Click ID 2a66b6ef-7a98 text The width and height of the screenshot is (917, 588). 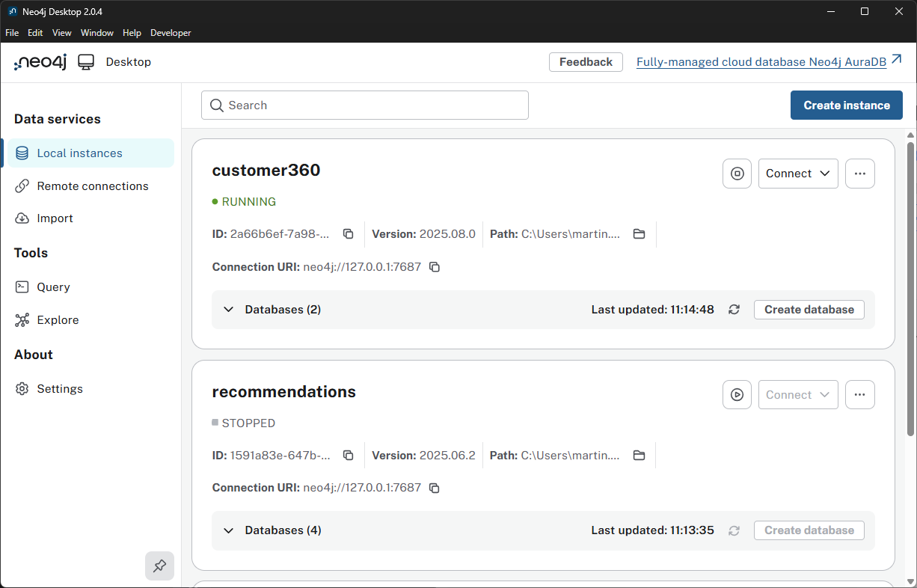(271, 234)
